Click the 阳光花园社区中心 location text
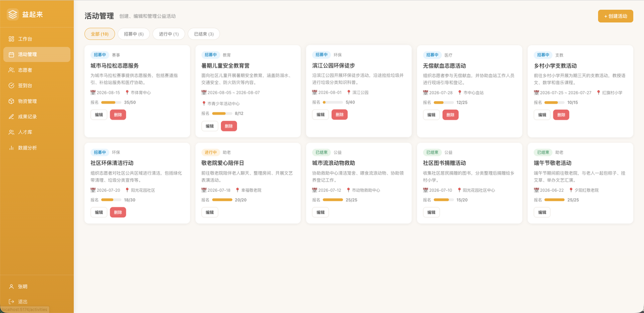The width and height of the screenshot is (644, 313). coord(479,190)
